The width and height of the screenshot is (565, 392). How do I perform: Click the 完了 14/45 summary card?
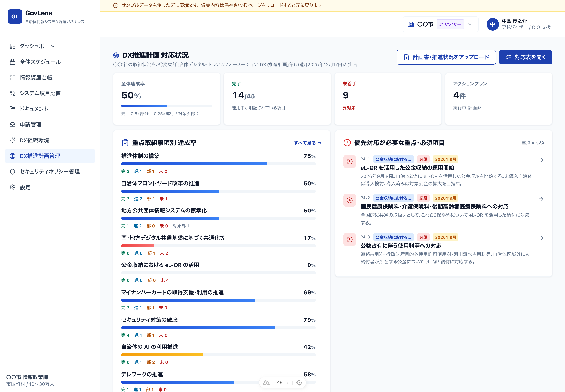pos(277,99)
